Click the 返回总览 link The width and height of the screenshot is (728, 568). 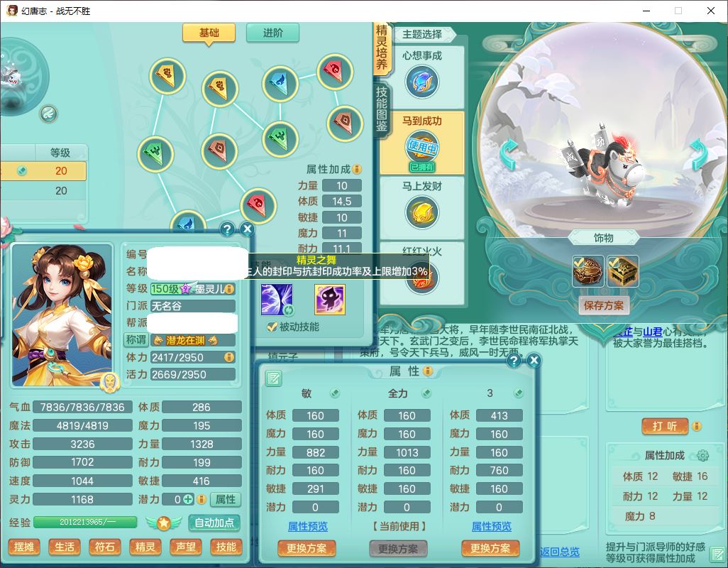coord(559,552)
